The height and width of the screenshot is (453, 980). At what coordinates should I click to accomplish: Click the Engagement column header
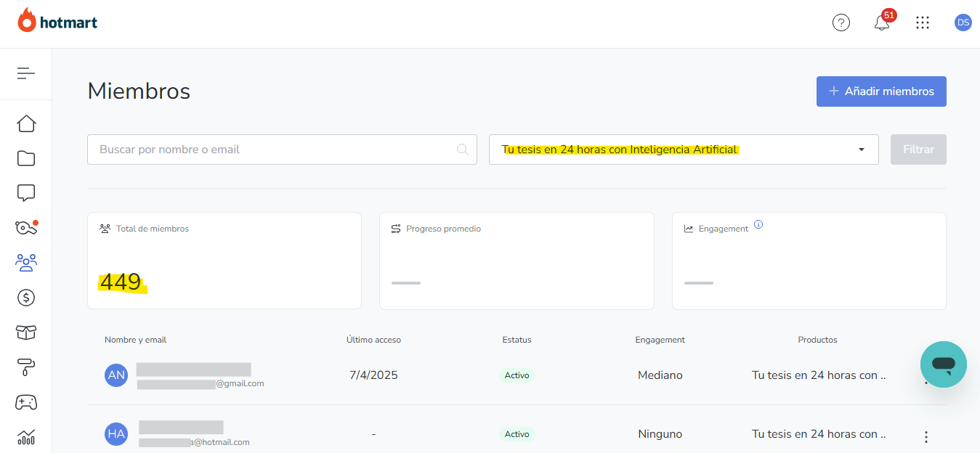pyautogui.click(x=660, y=340)
